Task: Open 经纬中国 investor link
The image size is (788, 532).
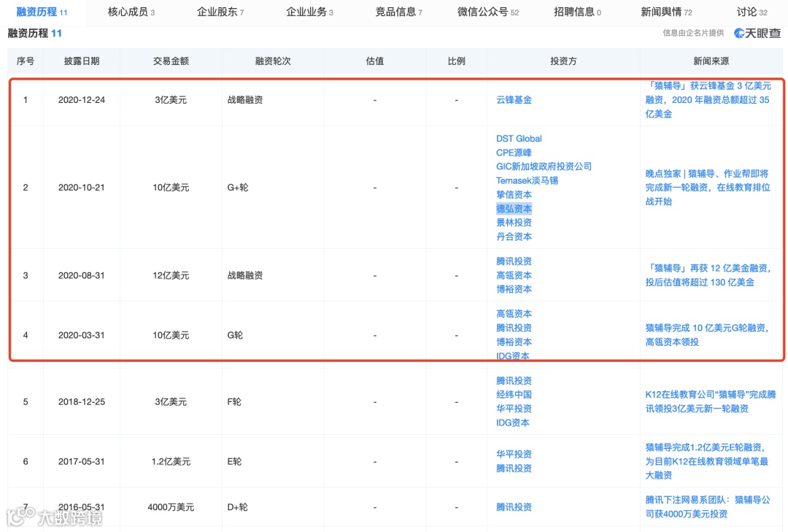Action: [514, 395]
